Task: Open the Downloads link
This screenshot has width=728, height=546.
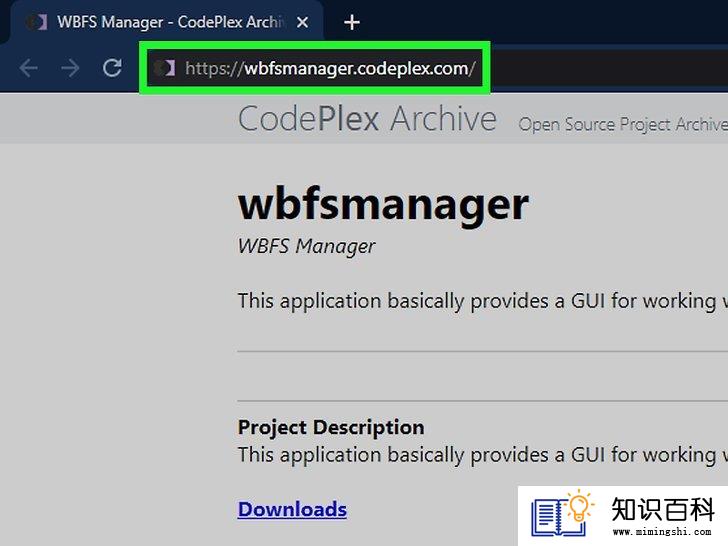Action: (292, 509)
